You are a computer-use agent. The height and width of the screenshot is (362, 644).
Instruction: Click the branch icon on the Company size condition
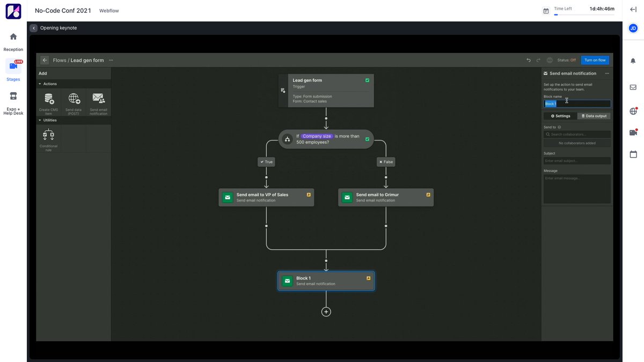[x=287, y=139]
